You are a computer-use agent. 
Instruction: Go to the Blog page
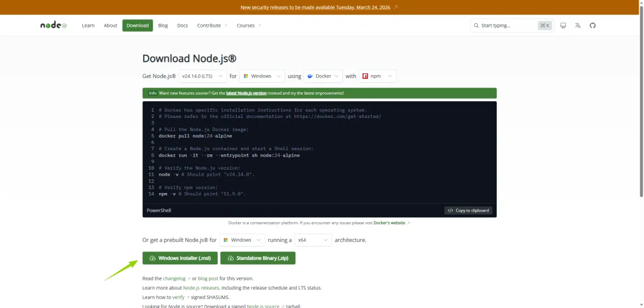pyautogui.click(x=163, y=26)
